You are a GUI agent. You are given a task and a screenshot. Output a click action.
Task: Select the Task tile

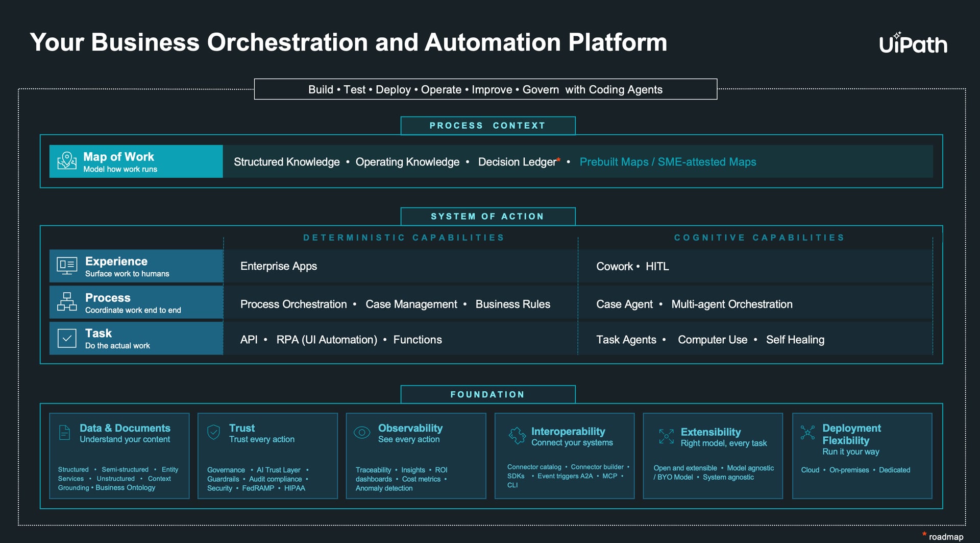pos(136,338)
